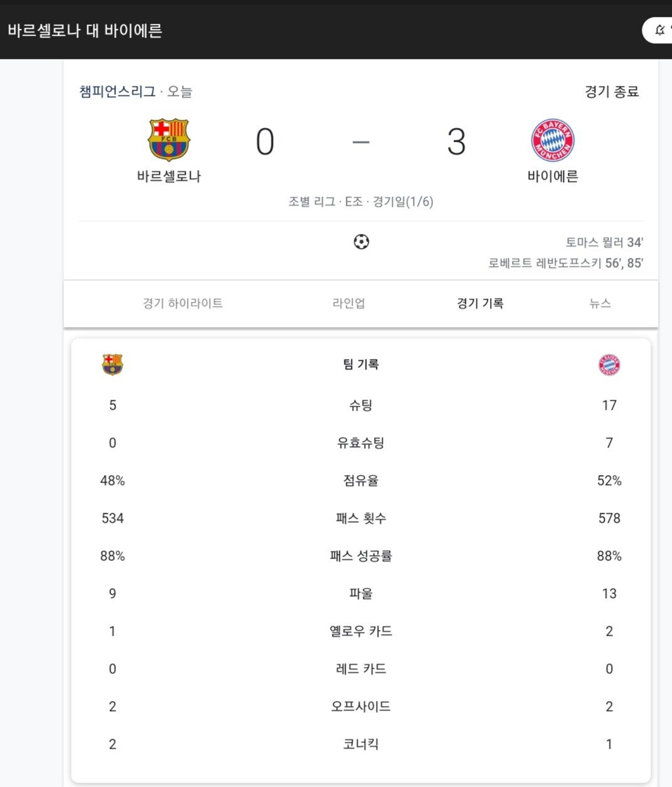The height and width of the screenshot is (787, 672).
Task: Click the notification bell icon
Action: pyautogui.click(x=660, y=30)
